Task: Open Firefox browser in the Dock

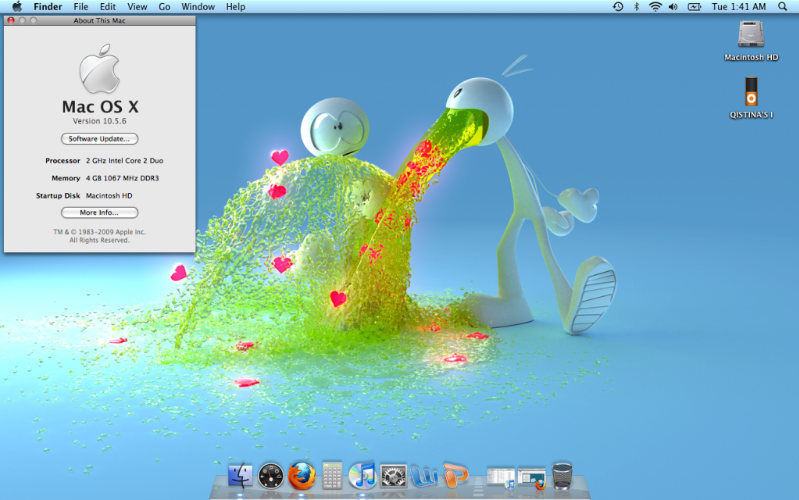Action: click(x=302, y=476)
